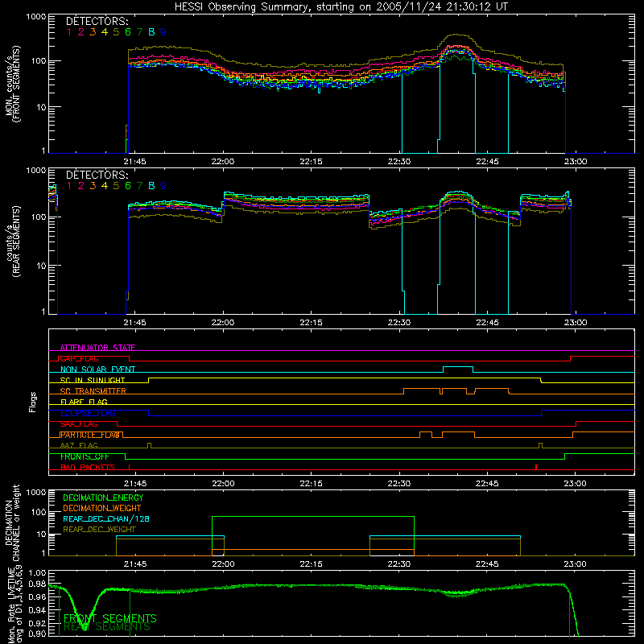Image resolution: width=644 pixels, height=644 pixels.
Task: Select the AAZ_FLAG label
Action: [x=79, y=446]
